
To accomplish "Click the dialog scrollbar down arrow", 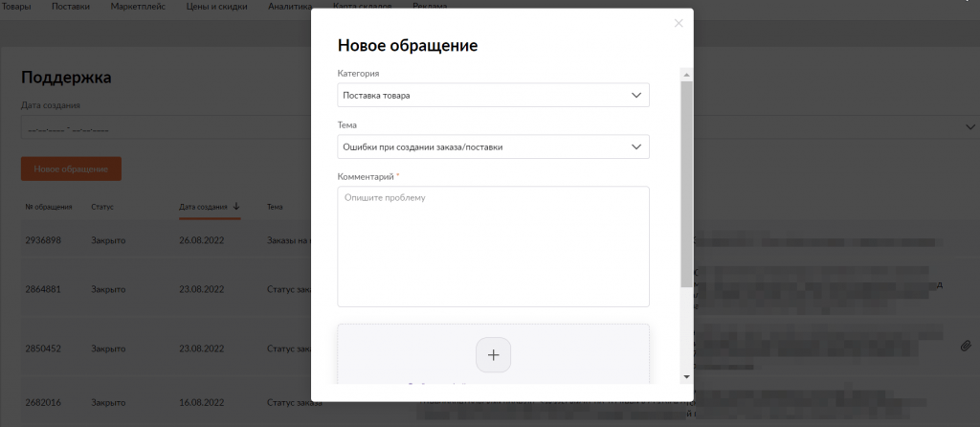I will pyautogui.click(x=686, y=376).
